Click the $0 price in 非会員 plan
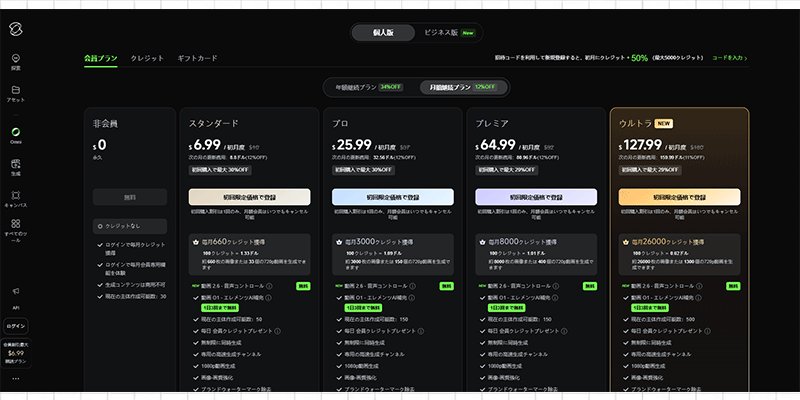This screenshot has height=400, width=800. click(100, 145)
